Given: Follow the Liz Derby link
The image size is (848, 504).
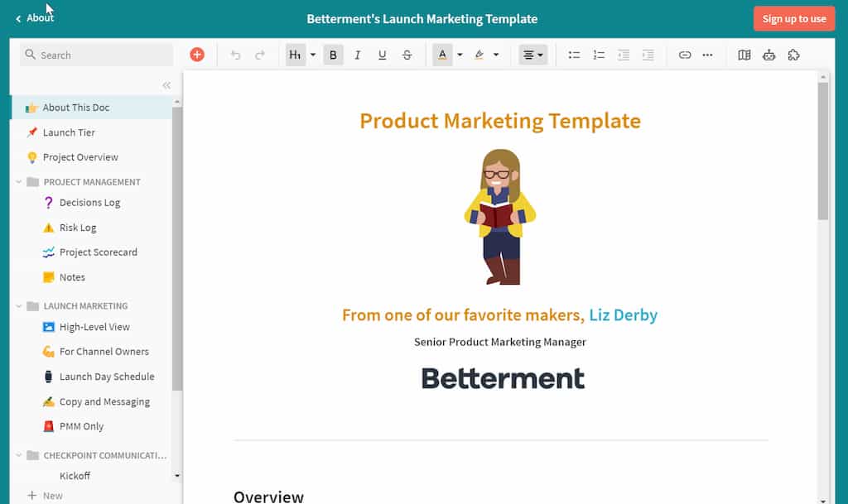Looking at the screenshot, I should [623, 315].
